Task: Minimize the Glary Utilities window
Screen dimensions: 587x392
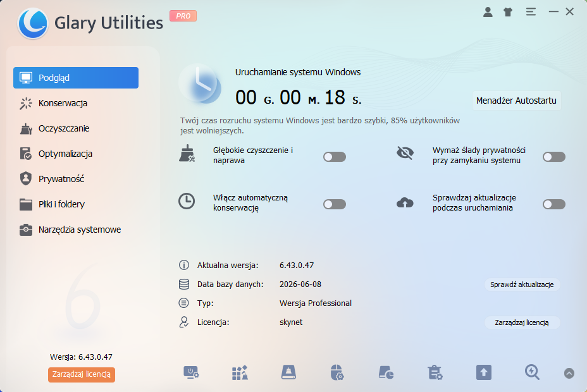Action: [x=553, y=12]
